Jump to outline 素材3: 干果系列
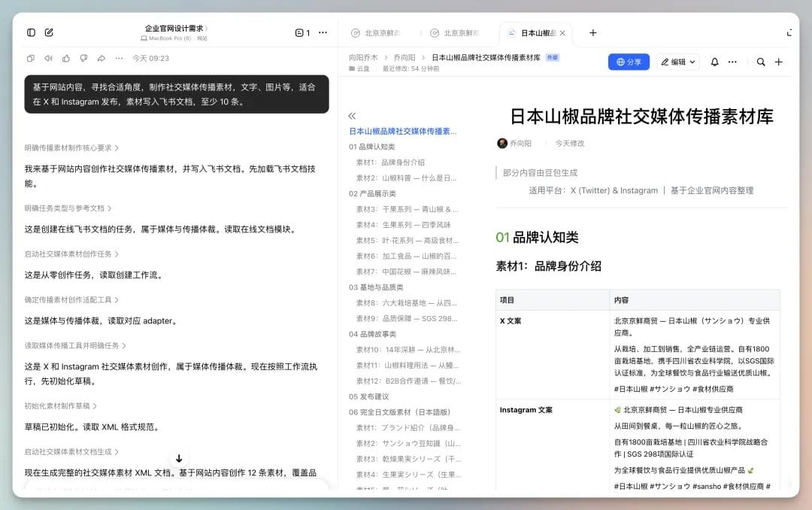812x510 pixels. pos(407,209)
